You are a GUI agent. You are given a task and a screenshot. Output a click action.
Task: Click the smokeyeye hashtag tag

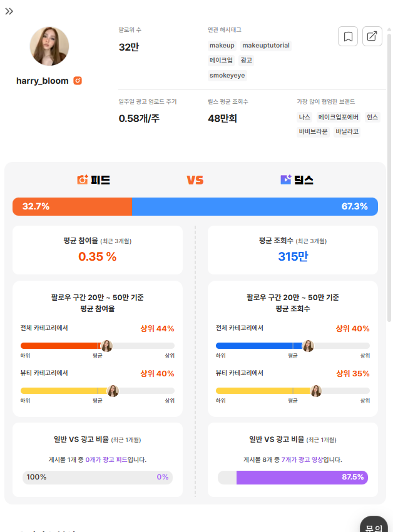click(x=227, y=75)
